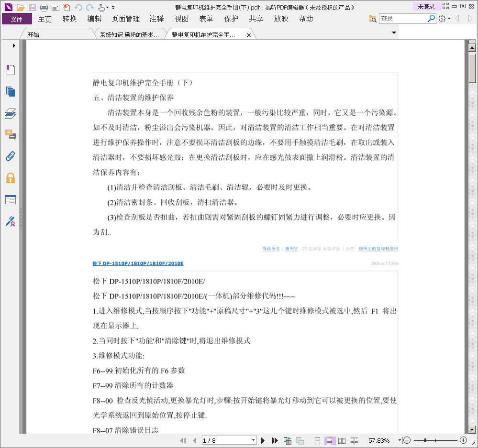Open the document tab list dropdown
This screenshot has width=478, height=448.
click(x=394, y=33)
